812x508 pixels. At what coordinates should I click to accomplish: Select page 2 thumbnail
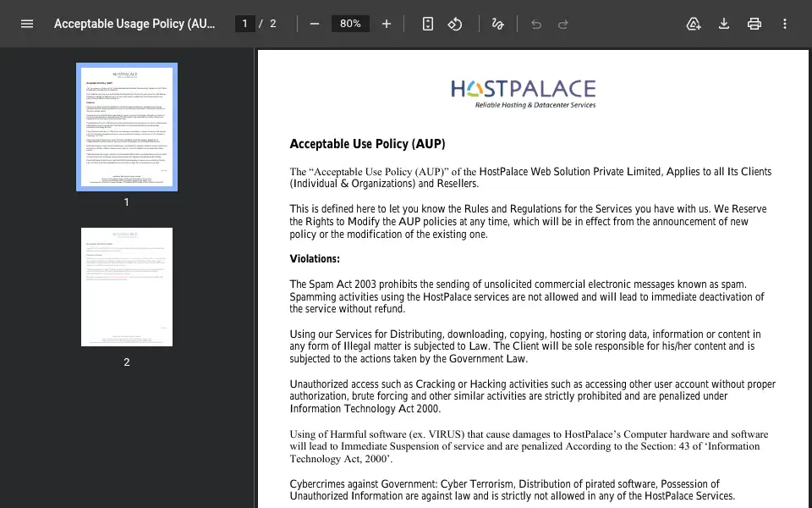point(127,287)
